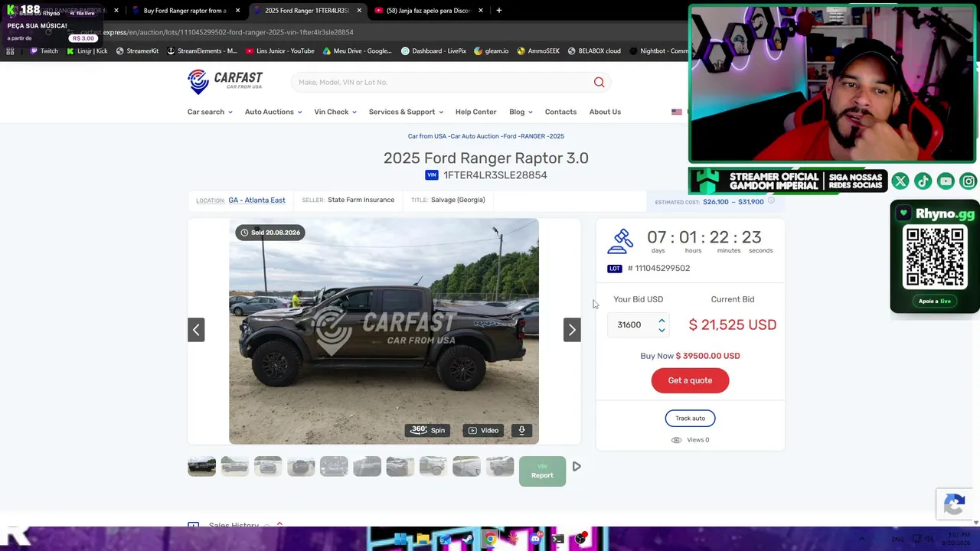Open the StreamerKit bookmark
980x551 pixels.
coord(137,51)
